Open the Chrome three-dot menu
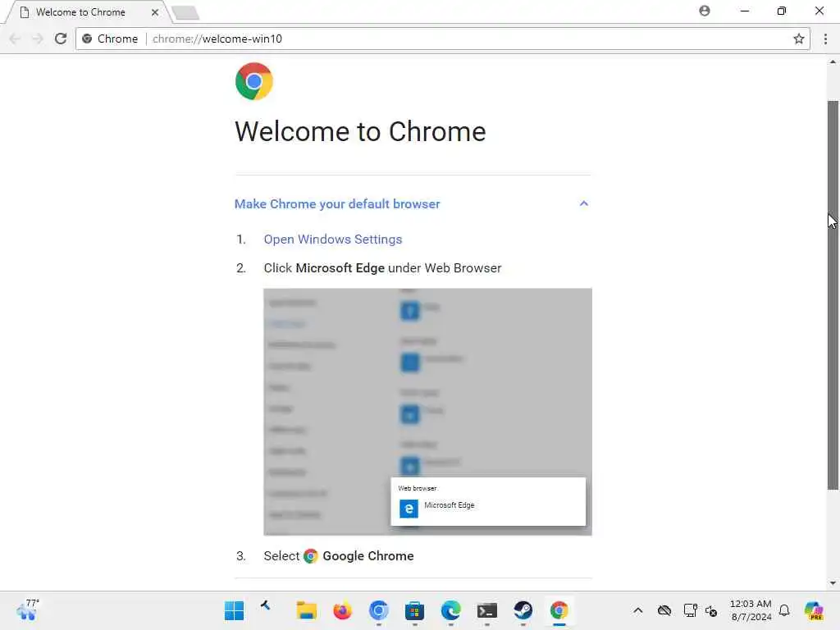This screenshot has height=630, width=840. click(x=825, y=39)
